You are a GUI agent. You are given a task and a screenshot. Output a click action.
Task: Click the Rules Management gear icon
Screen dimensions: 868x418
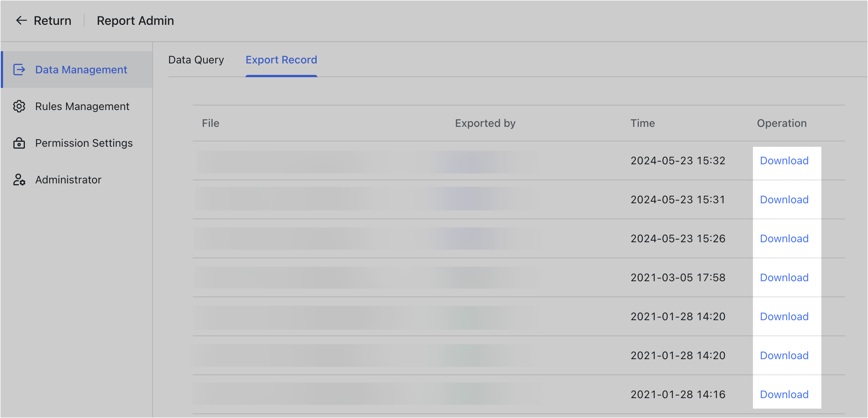coord(19,106)
